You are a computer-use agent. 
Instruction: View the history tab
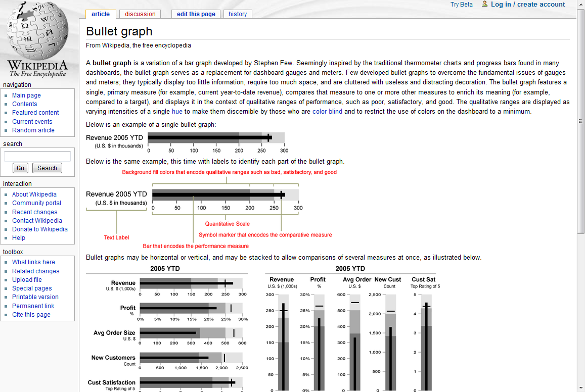pyautogui.click(x=238, y=14)
